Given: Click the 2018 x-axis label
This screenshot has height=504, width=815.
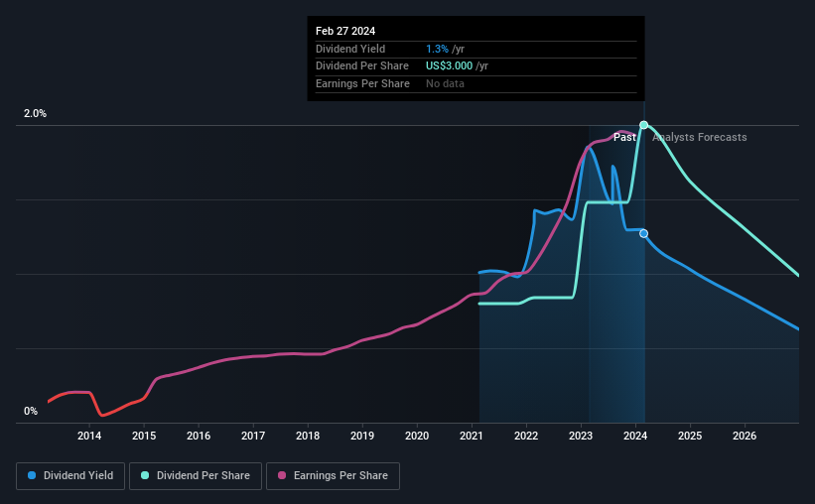Looking at the screenshot, I should pos(308,436).
